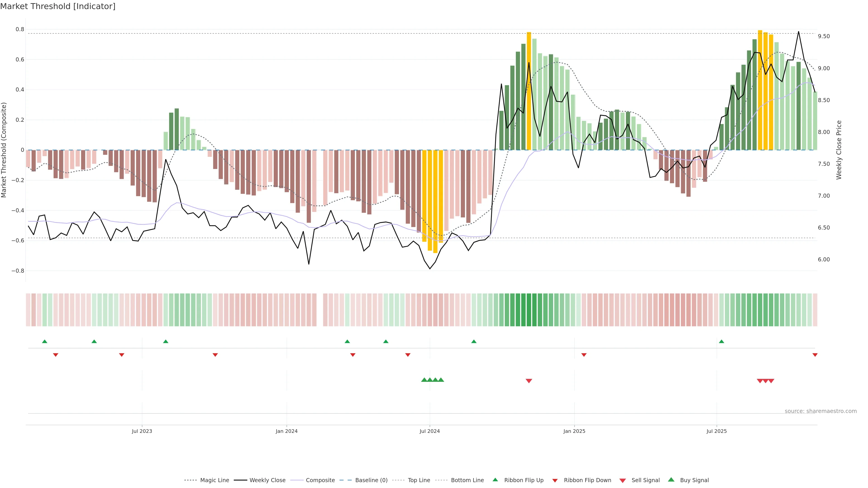Toggle Ribbon Flip Down legend triangle icon

coord(555,480)
